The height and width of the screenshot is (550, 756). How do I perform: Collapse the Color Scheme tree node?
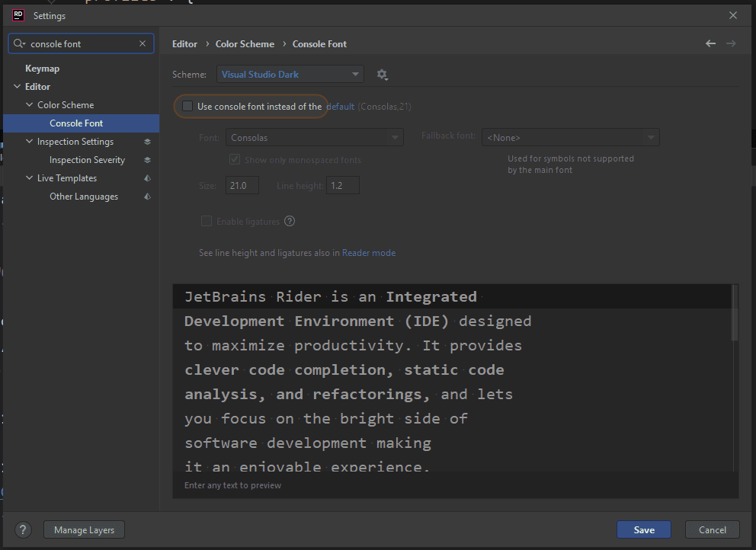point(29,105)
